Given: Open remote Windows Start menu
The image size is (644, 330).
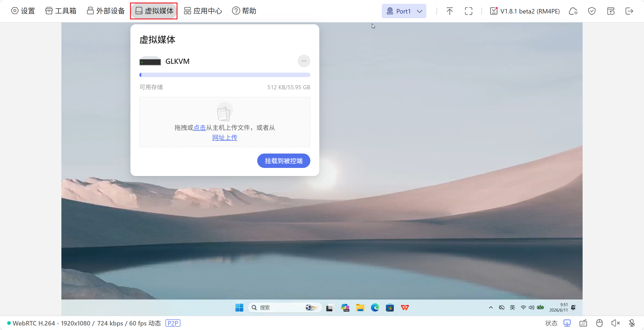Looking at the screenshot, I should (x=239, y=308).
